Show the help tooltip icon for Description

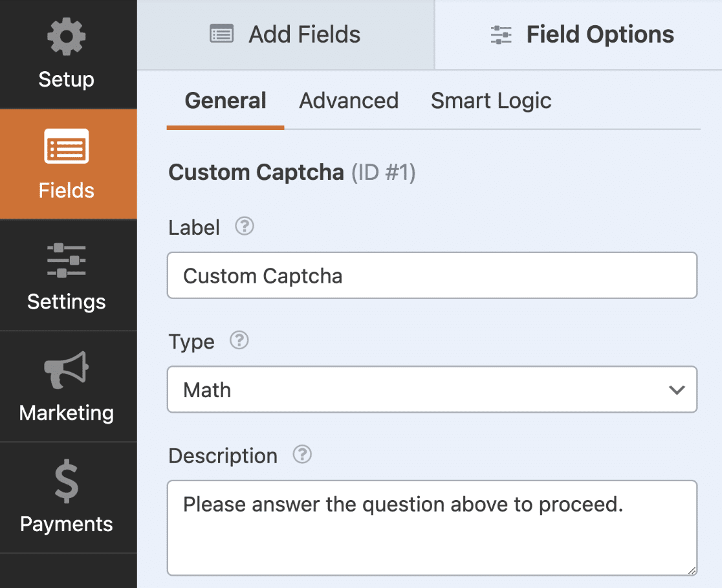coord(301,455)
